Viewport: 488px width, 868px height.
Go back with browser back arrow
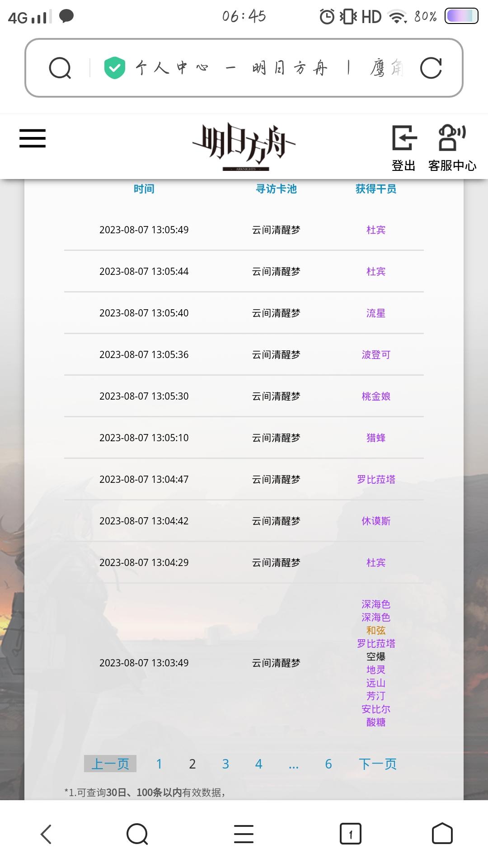coord(46,834)
